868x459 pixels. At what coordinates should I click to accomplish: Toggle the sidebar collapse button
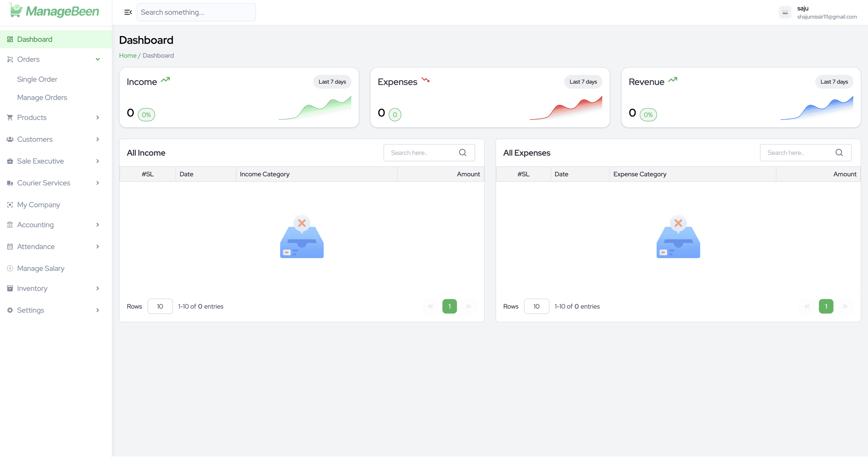(x=128, y=12)
